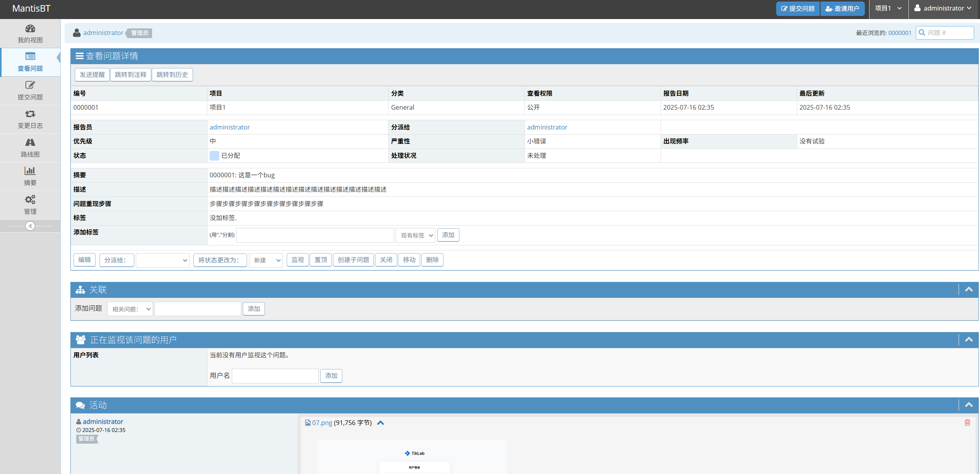Delete the 07.png attachment via trash icon
Screen dimensions: 980x474
967,422
